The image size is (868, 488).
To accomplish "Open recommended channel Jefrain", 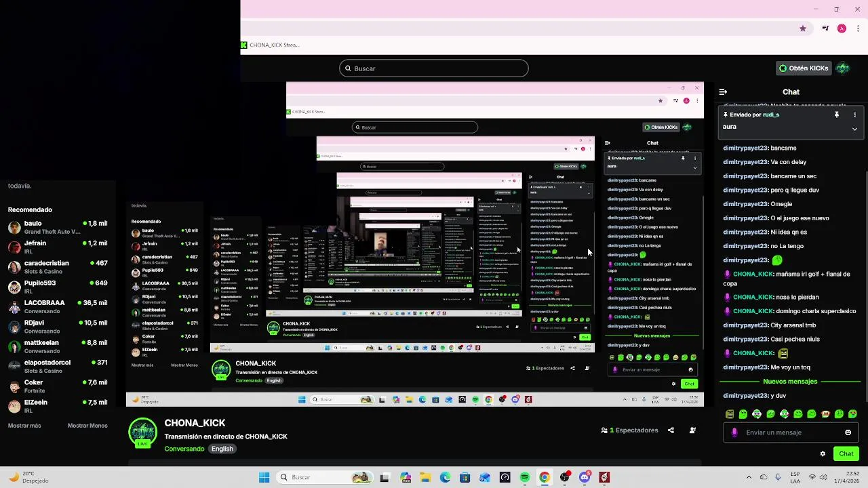I will [x=58, y=247].
